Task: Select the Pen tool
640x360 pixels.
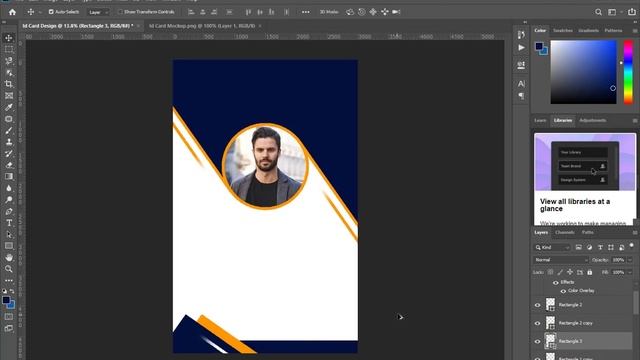Action: [9, 211]
